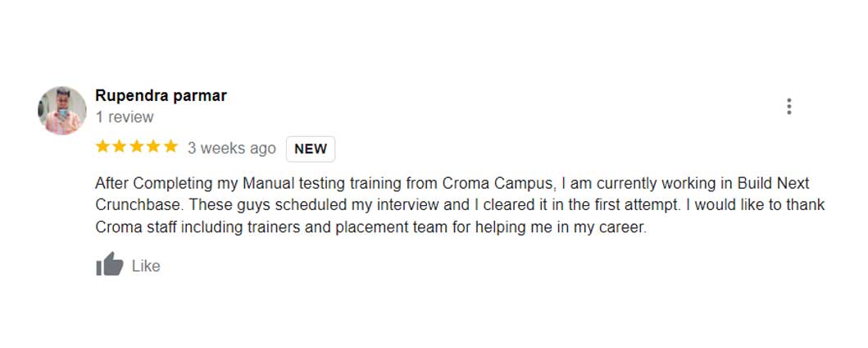The width and height of the screenshot is (868, 348).
Task: Open Rupendra parmar's profile picture
Action: [62, 110]
